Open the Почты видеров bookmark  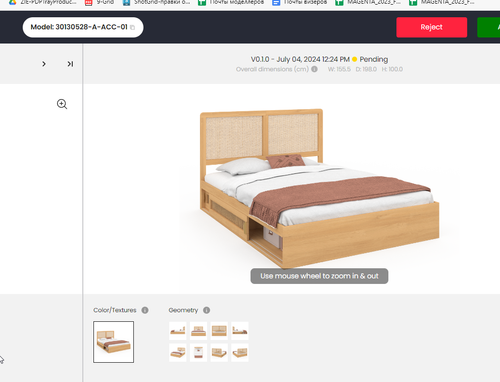(300, 2)
